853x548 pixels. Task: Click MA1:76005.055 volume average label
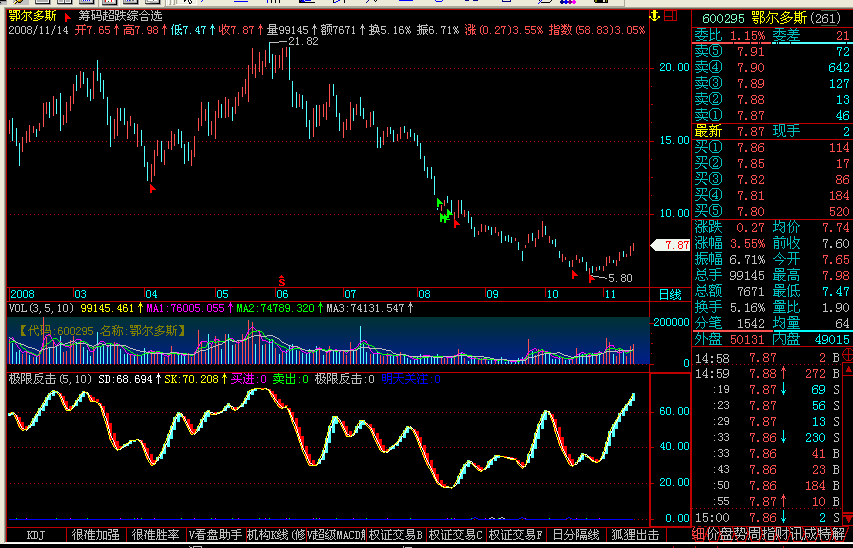tap(186, 309)
